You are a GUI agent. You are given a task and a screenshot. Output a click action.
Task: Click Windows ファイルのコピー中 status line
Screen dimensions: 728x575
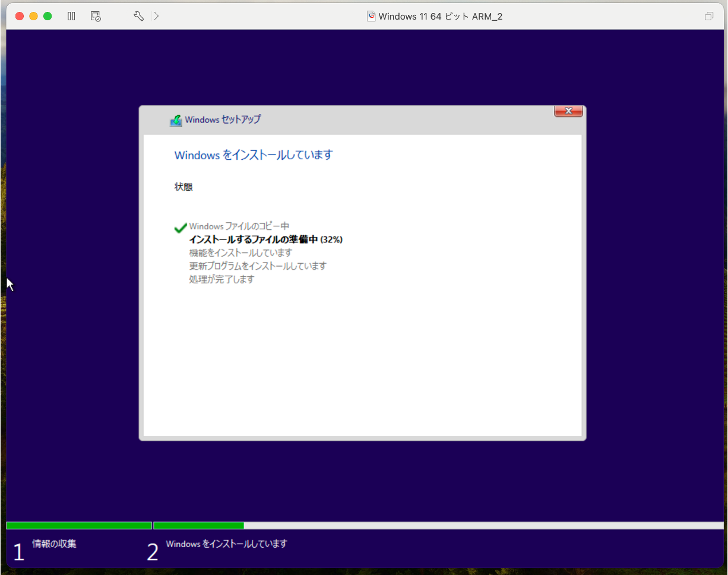click(x=239, y=226)
